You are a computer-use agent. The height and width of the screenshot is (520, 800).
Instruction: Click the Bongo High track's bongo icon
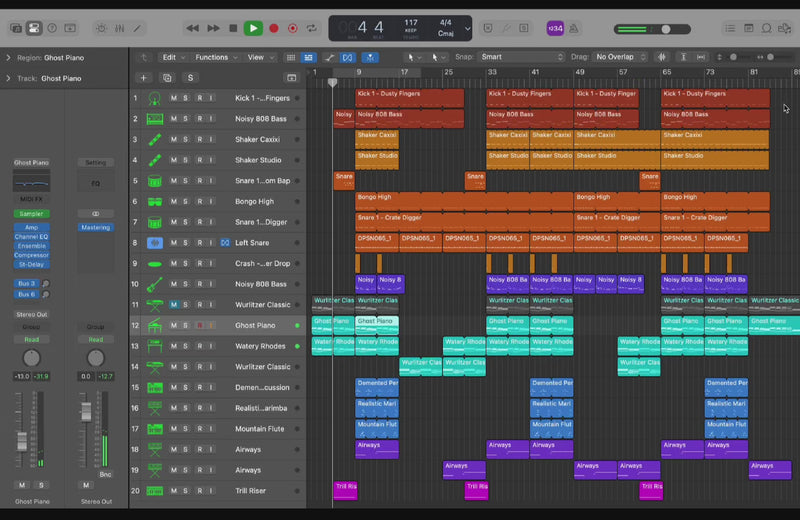pos(155,202)
